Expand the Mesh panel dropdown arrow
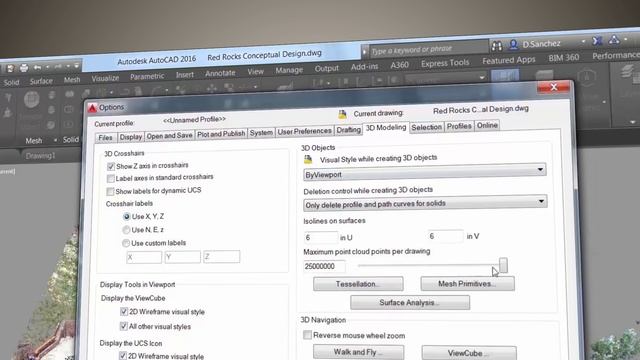 [x=55, y=140]
